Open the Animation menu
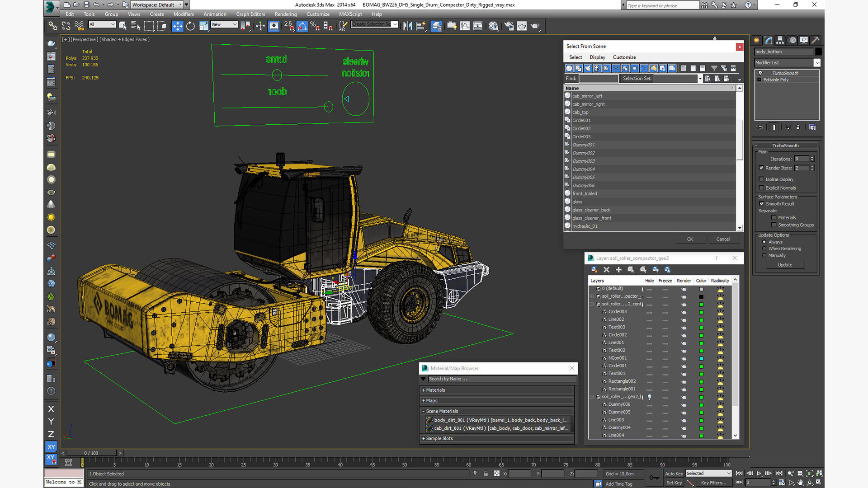This screenshot has height=488, width=868. click(x=215, y=14)
